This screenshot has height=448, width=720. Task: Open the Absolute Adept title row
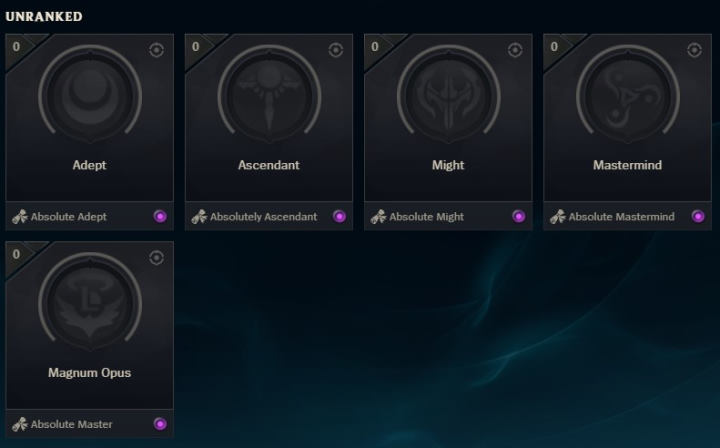pos(90,216)
